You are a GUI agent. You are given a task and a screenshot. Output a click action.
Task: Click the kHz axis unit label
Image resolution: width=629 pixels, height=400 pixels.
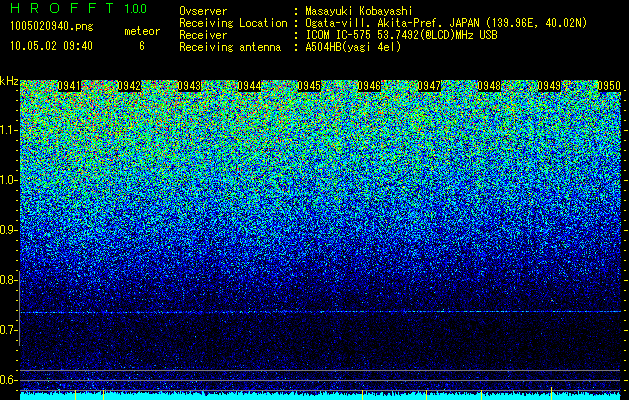(x=9, y=81)
